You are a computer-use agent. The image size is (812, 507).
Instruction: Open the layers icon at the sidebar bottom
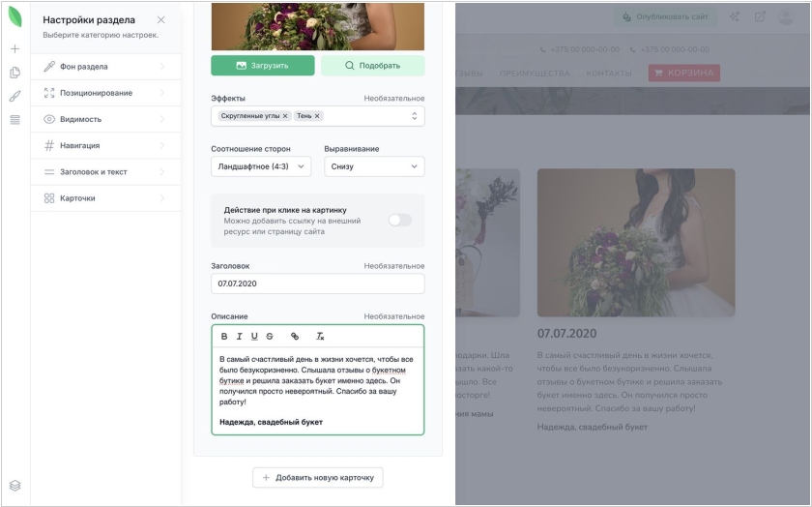14,485
